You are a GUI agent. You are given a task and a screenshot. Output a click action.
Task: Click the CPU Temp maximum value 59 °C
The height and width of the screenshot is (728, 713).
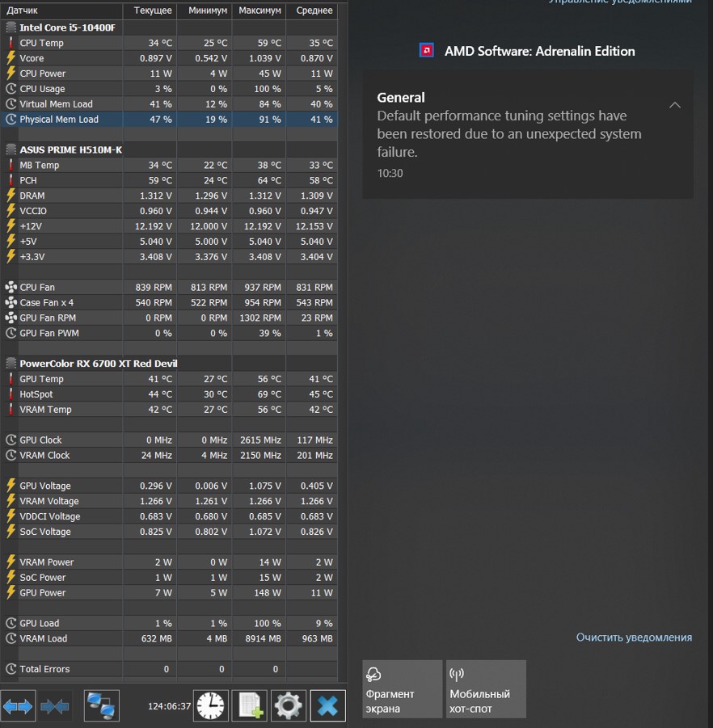[269, 43]
